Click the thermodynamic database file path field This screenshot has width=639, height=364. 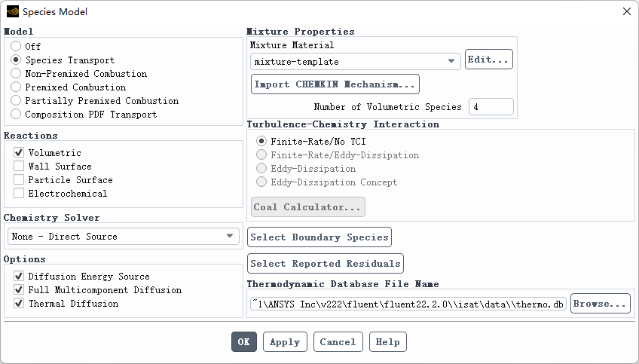click(408, 304)
